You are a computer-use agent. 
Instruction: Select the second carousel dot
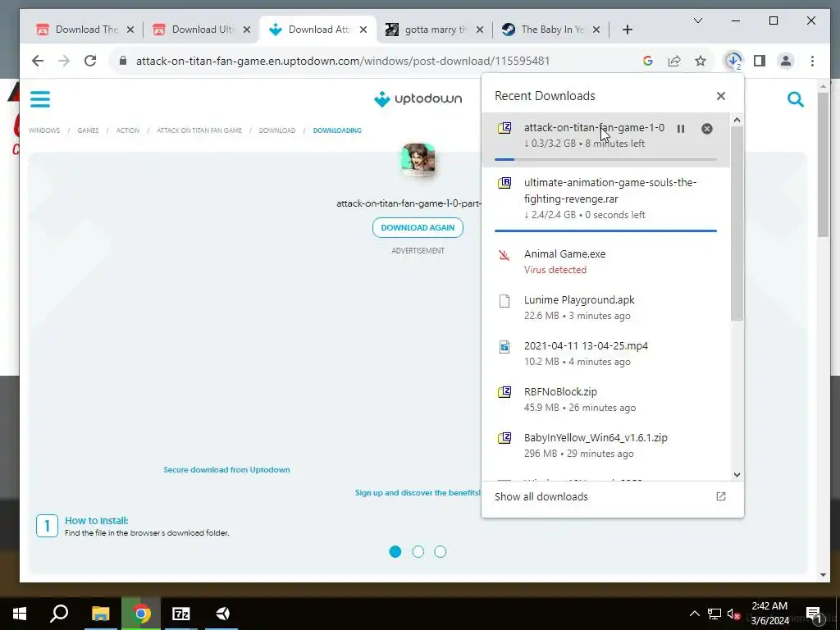tap(418, 552)
